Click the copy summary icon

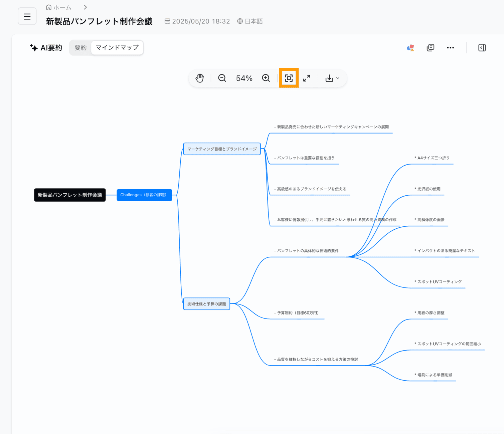point(431,48)
